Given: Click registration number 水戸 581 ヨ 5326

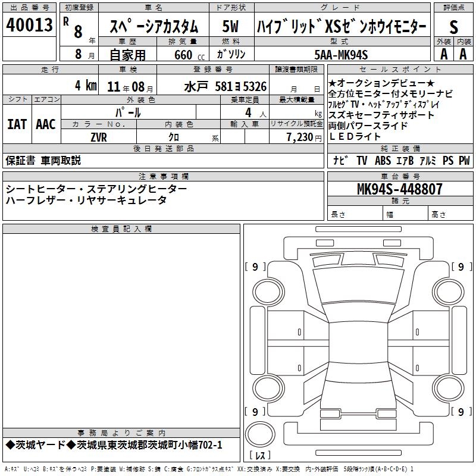Looking at the screenshot, I should tap(226, 87).
